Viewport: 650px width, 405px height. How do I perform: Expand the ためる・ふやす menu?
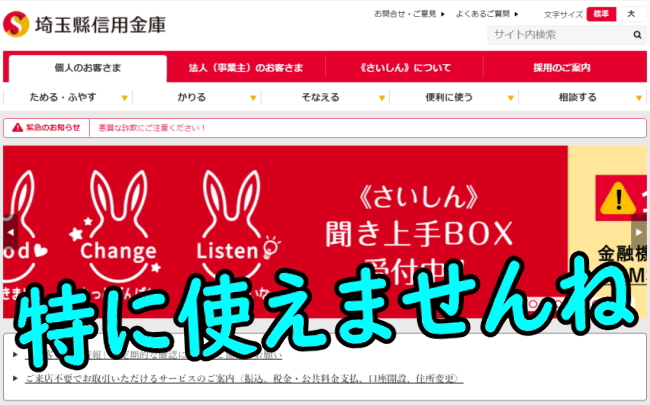(68, 97)
